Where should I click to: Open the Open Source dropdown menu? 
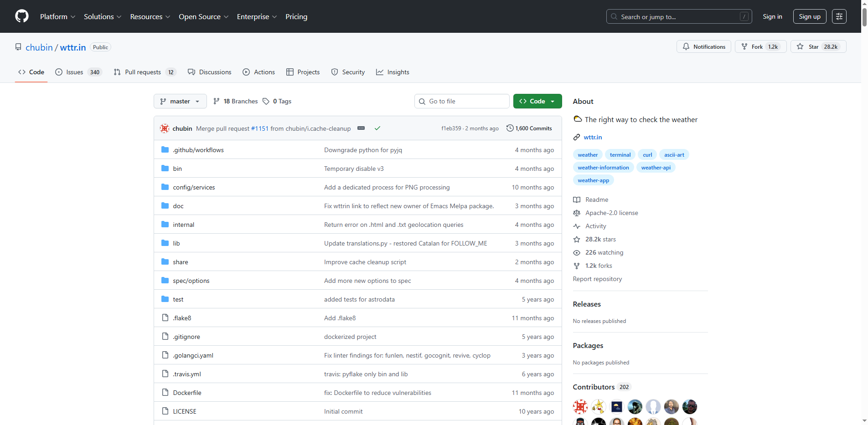(x=203, y=16)
